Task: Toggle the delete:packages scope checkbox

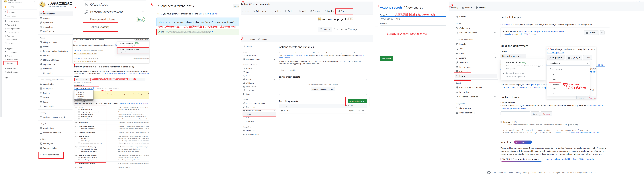Action: (x=76, y=132)
